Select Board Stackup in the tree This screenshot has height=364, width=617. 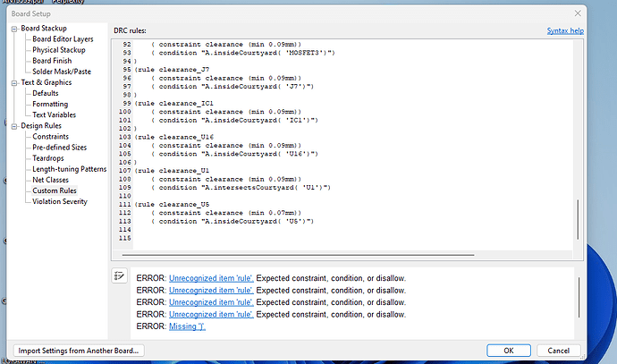coord(44,29)
